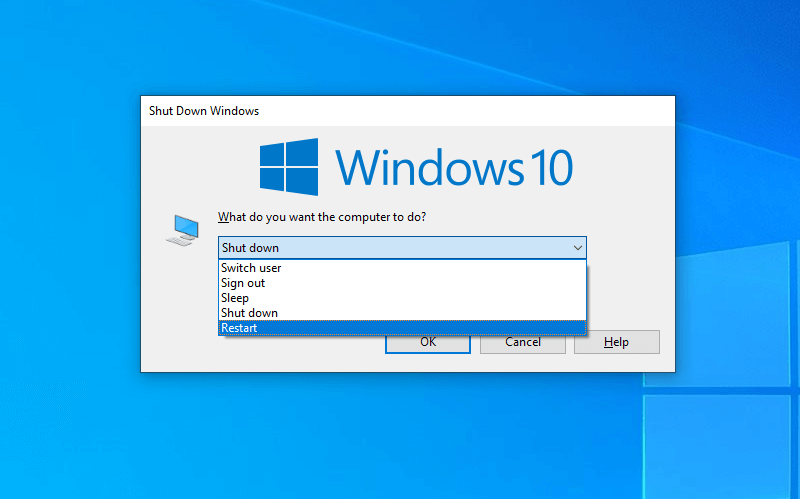This screenshot has width=800, height=499.
Task: Select Switch user from the dropdown list
Action: (x=402, y=268)
